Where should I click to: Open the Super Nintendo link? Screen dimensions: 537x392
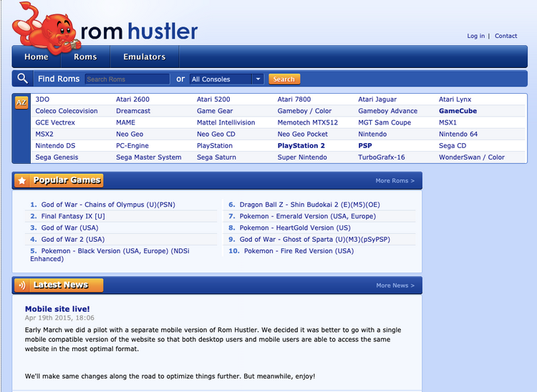point(302,157)
